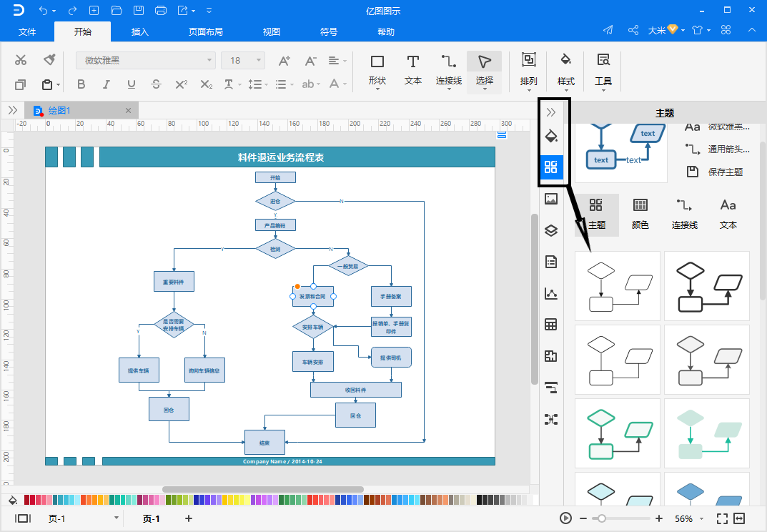Open the Floor plan sidebar panel icon
767x532 pixels.
(551, 356)
